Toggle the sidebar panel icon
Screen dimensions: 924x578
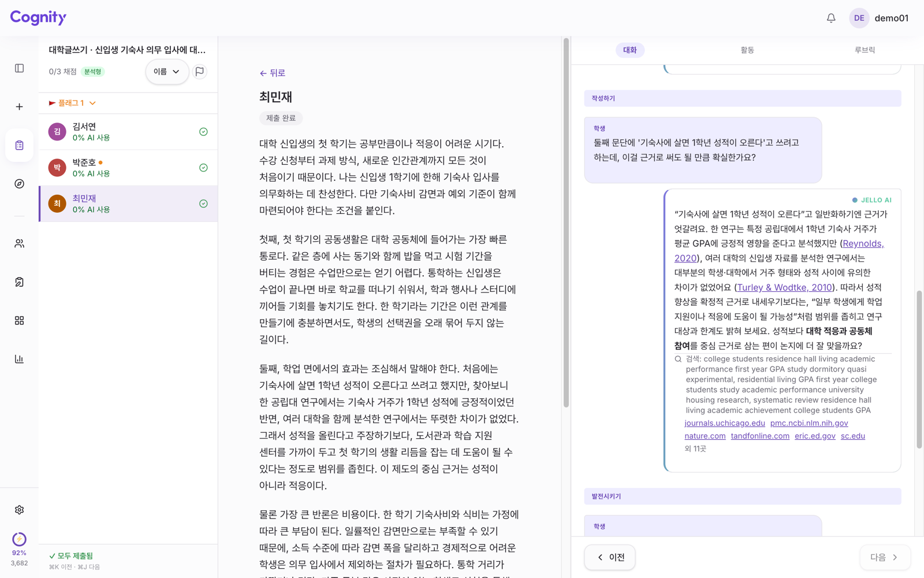click(x=19, y=68)
